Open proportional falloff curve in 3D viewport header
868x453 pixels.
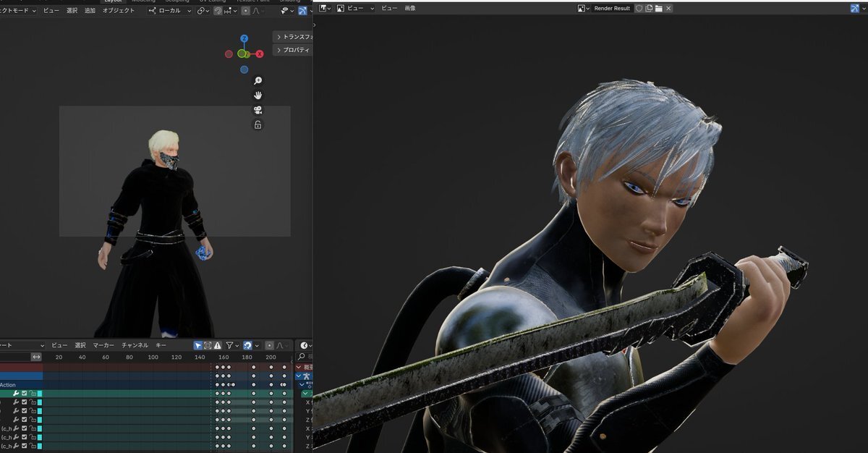click(x=258, y=11)
